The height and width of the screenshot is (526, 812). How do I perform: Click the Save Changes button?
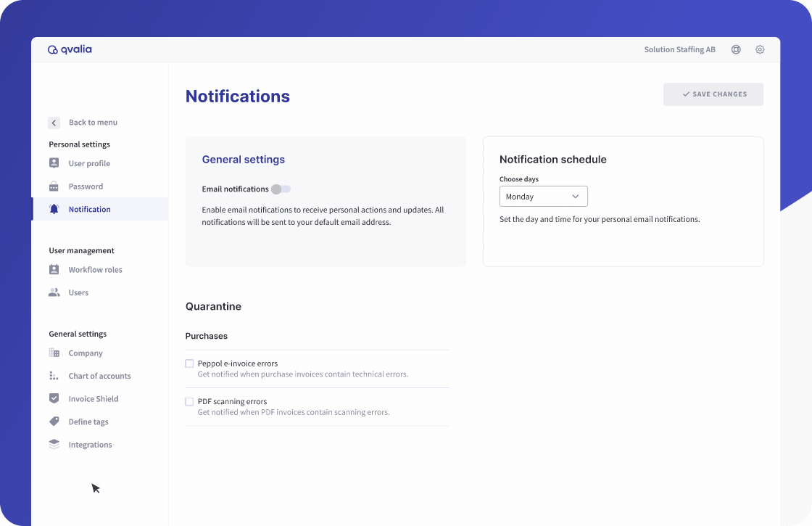(713, 94)
